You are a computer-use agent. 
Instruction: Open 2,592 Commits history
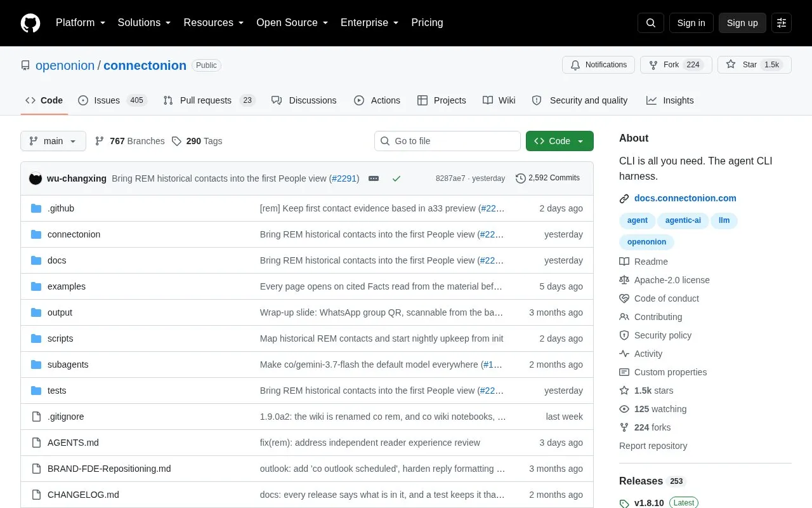click(547, 178)
